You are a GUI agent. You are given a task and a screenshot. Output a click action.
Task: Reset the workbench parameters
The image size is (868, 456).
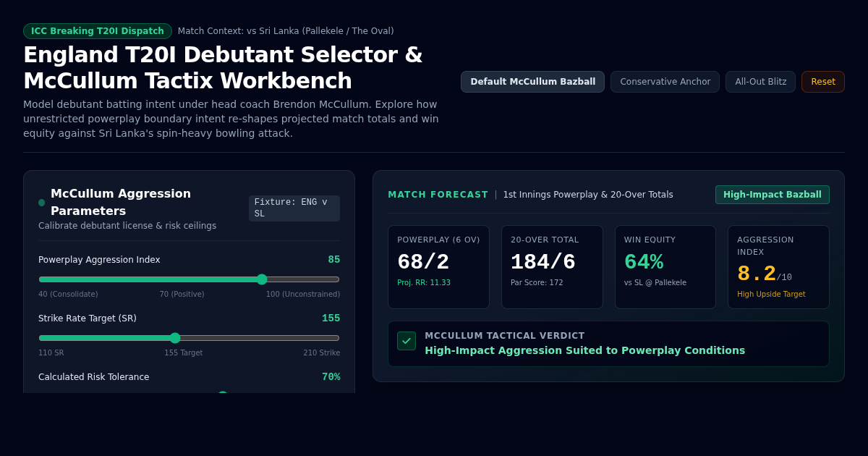pyautogui.click(x=823, y=82)
